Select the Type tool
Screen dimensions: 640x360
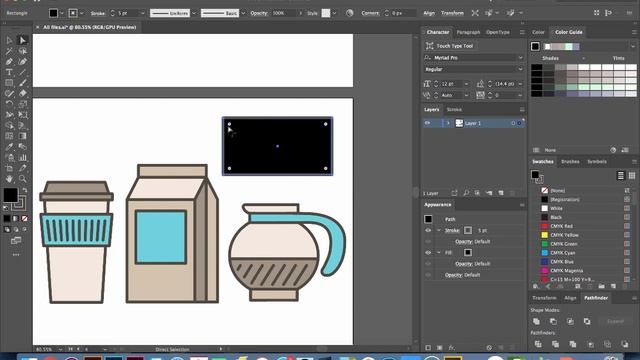(9, 72)
